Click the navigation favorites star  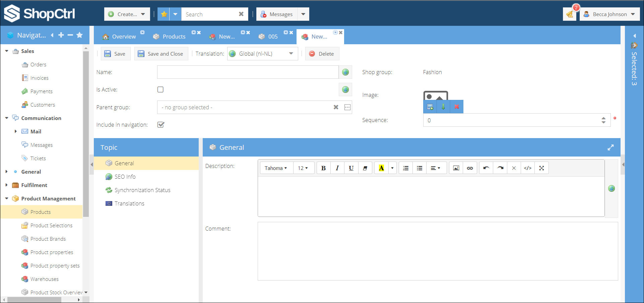click(x=79, y=35)
